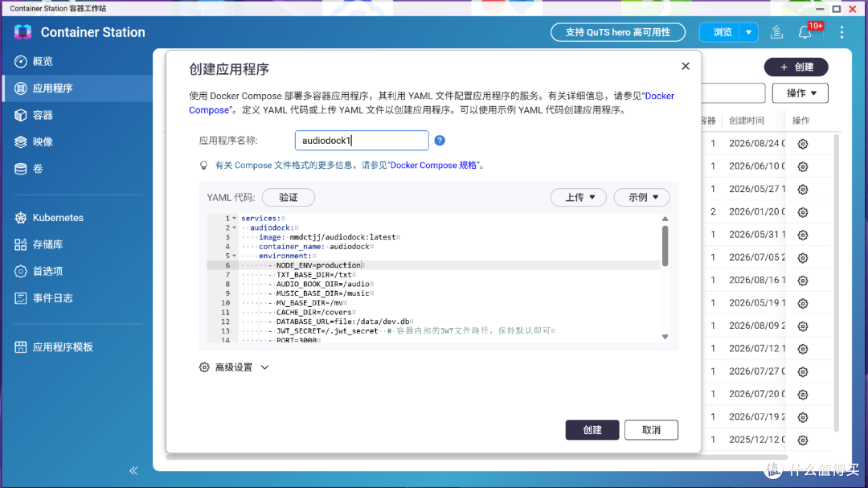Click the 创建 submit button in dialog
This screenshot has height=488, width=868.
(x=592, y=430)
